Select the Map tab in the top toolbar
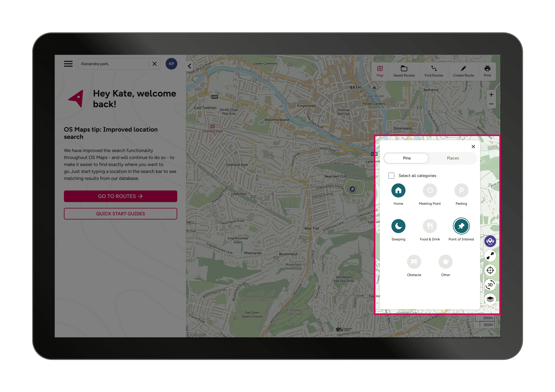555x392 pixels. pos(380,71)
